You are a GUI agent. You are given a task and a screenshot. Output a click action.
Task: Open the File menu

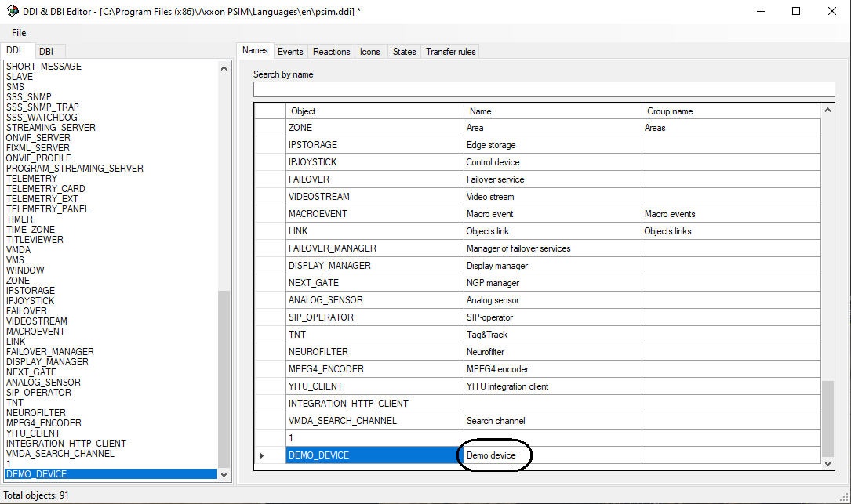[19, 33]
